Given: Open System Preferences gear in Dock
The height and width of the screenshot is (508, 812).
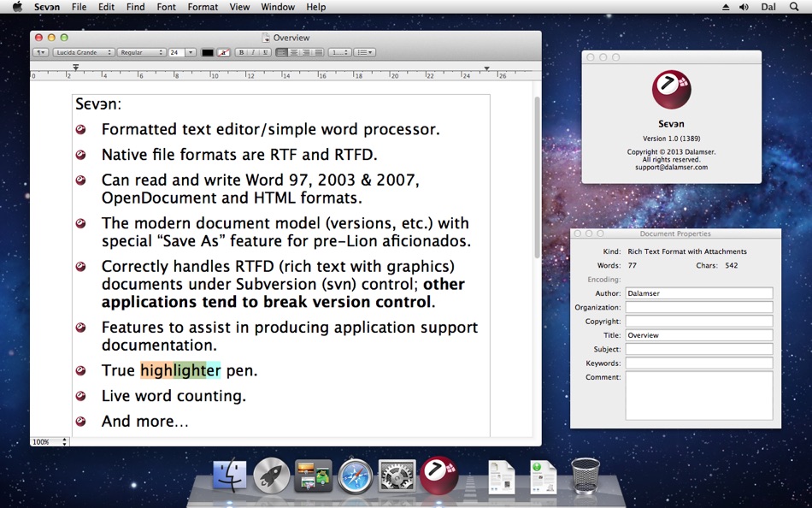Looking at the screenshot, I should click(x=397, y=476).
